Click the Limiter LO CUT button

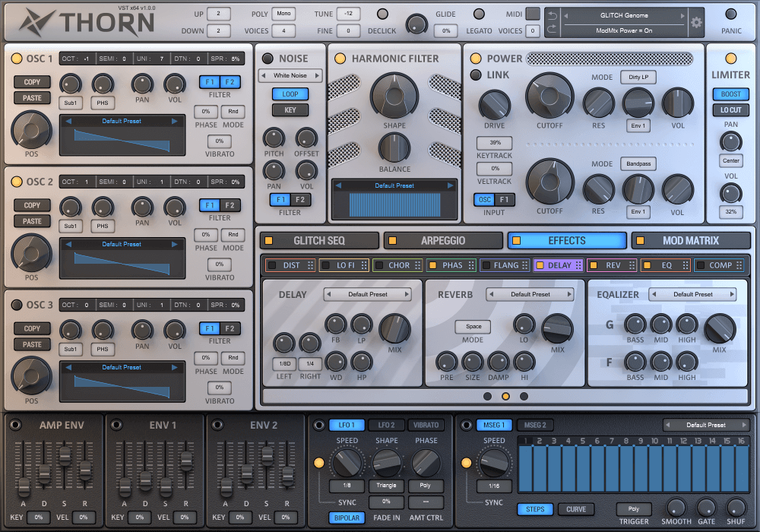click(731, 110)
